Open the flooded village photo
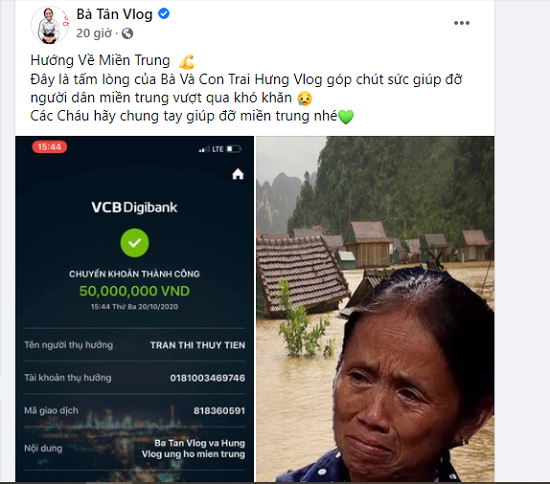This screenshot has height=484, width=550. click(x=375, y=309)
